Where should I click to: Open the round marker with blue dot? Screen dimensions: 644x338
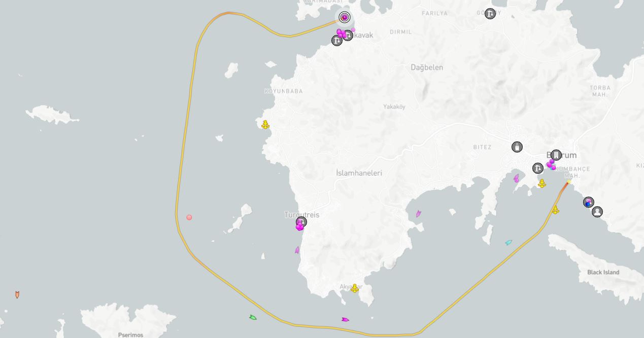588,202
